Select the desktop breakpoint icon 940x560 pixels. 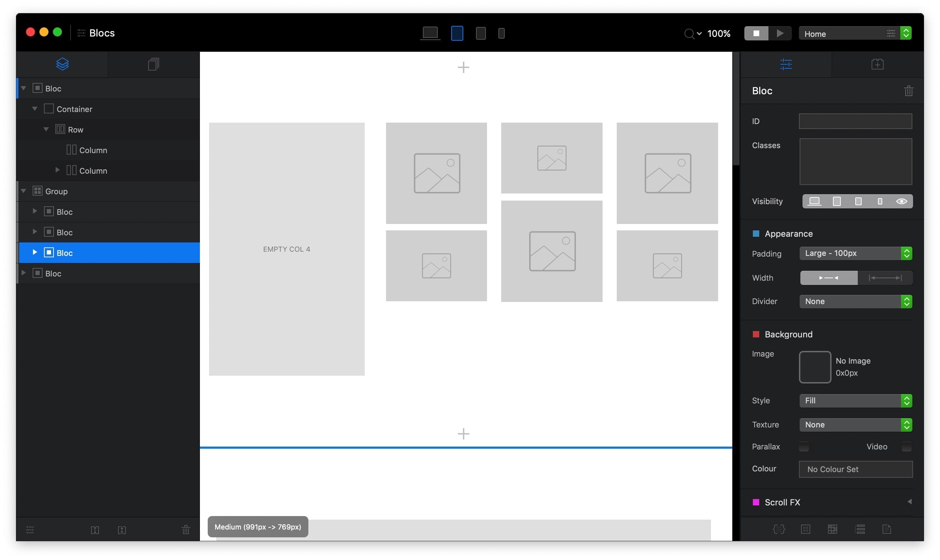coord(430,33)
